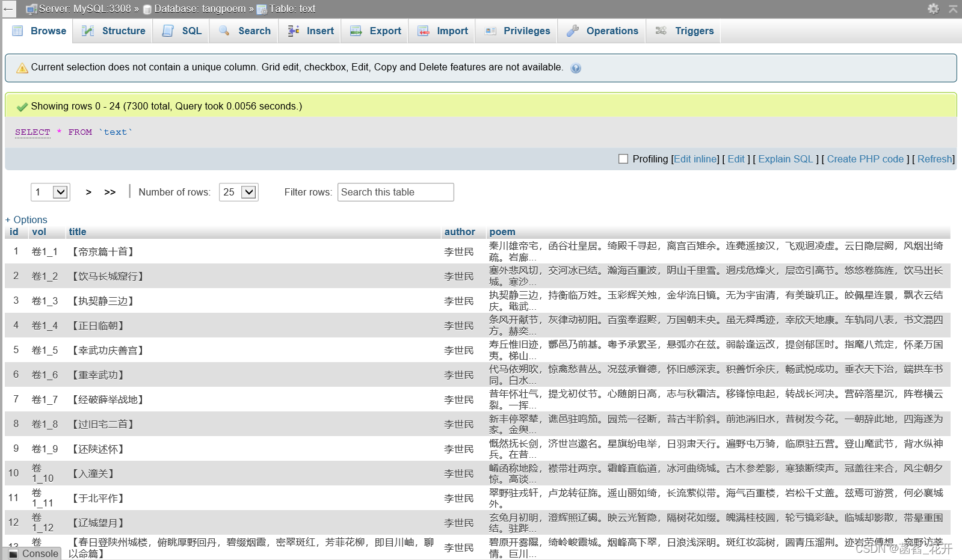Click the Edit query link
This screenshot has width=962, height=560.
coord(736,159)
